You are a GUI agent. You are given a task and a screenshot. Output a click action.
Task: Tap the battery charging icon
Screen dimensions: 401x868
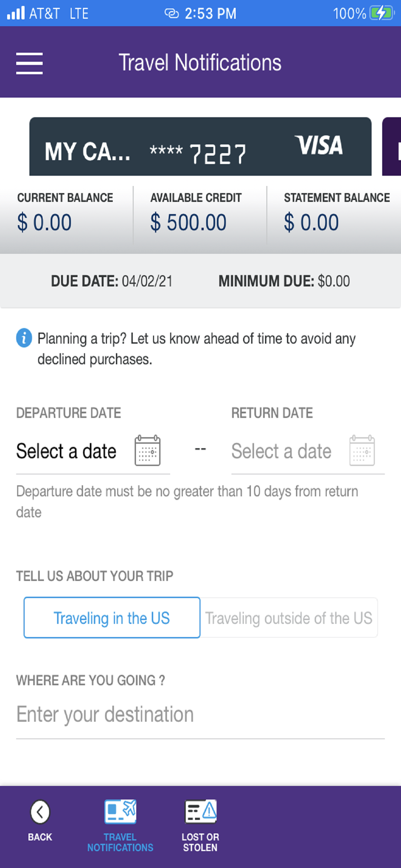pos(381,13)
